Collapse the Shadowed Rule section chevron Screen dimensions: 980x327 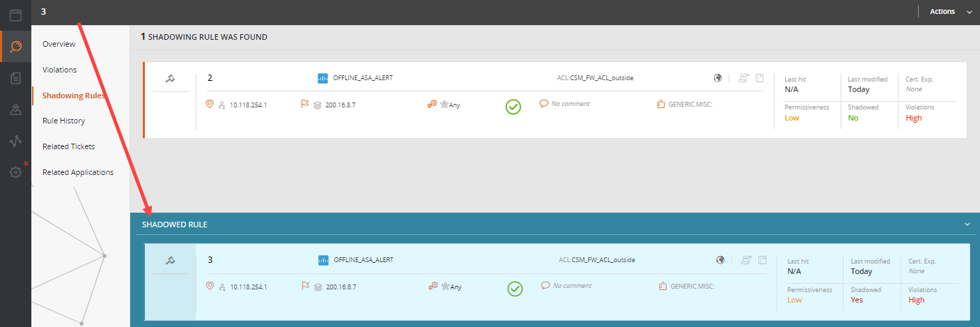click(x=967, y=225)
